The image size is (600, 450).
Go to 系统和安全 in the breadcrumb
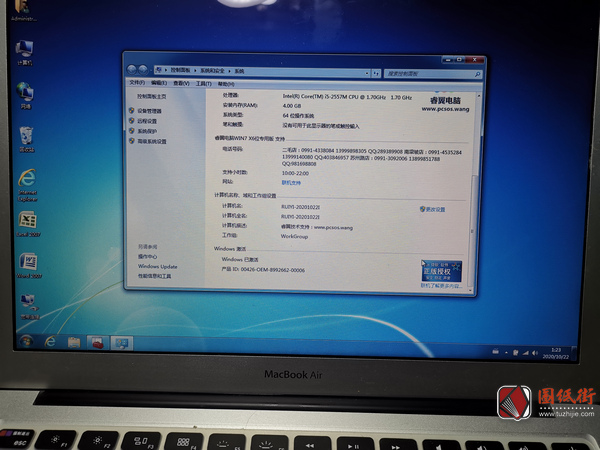pos(212,71)
